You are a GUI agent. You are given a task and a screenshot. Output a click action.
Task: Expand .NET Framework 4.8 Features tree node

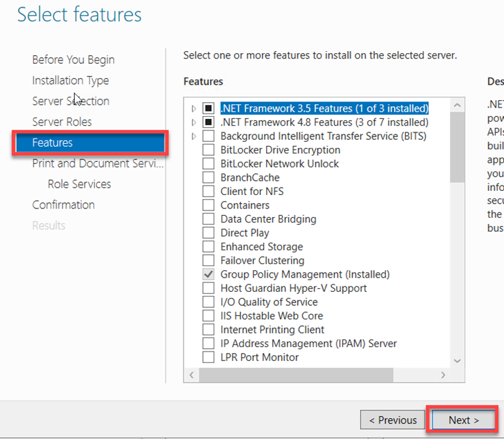[x=194, y=122]
